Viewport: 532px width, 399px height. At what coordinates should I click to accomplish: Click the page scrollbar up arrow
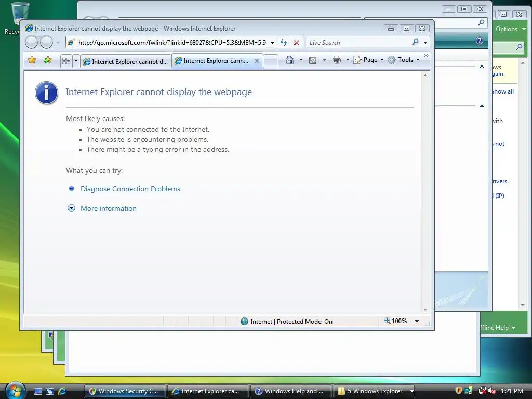tap(425, 75)
